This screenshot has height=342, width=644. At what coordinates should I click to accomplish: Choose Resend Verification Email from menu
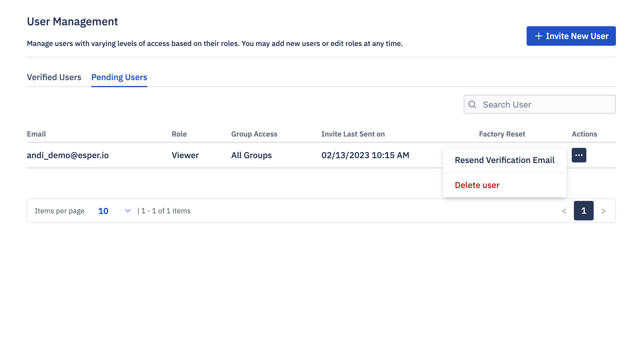(505, 160)
